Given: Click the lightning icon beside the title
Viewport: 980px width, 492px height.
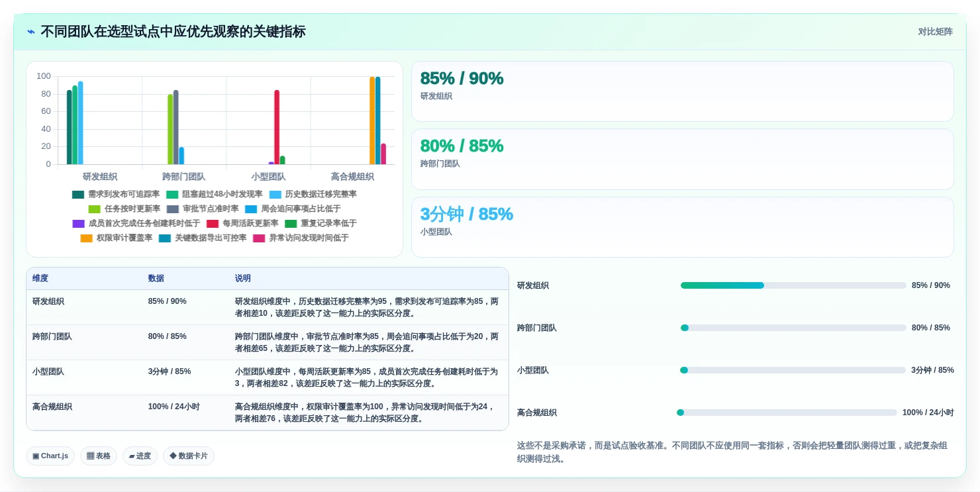Looking at the screenshot, I should click(x=31, y=32).
